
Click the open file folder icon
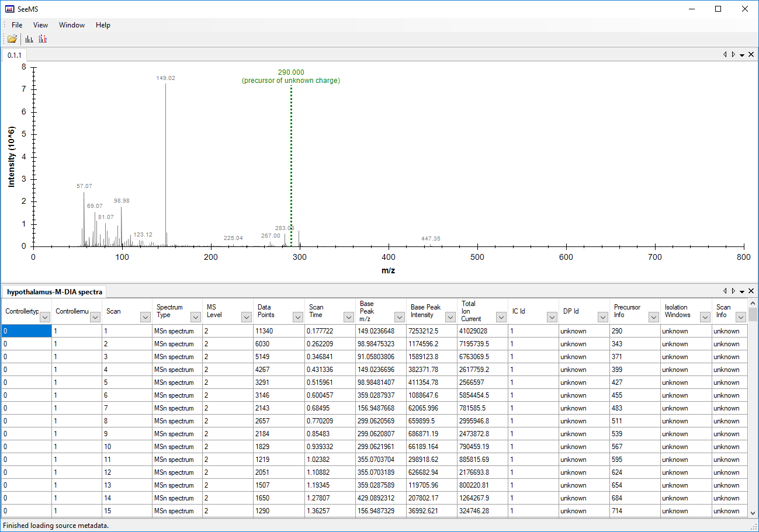tap(12, 39)
